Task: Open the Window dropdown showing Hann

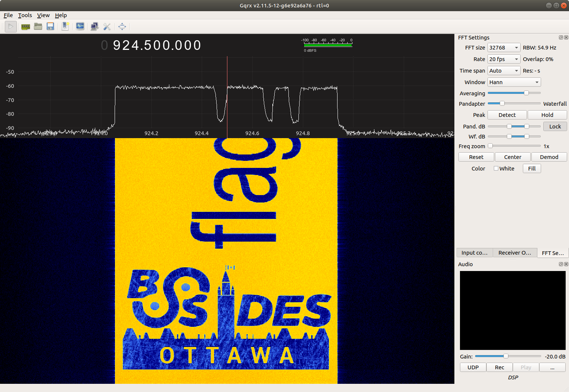Action: [514, 82]
